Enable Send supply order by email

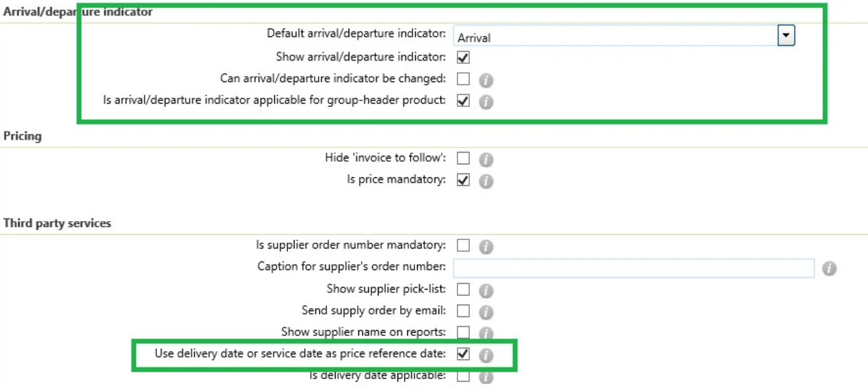click(x=463, y=310)
